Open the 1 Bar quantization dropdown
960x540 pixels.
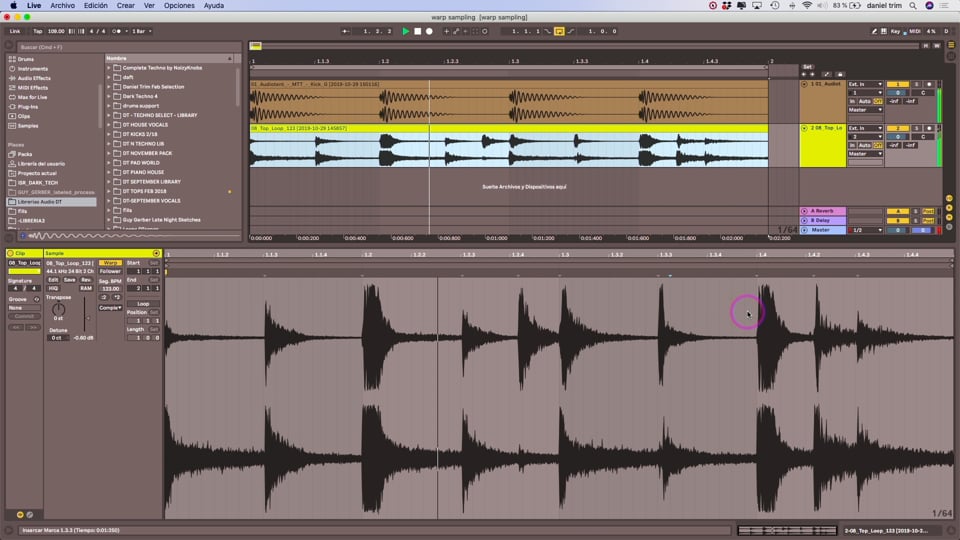pos(141,31)
